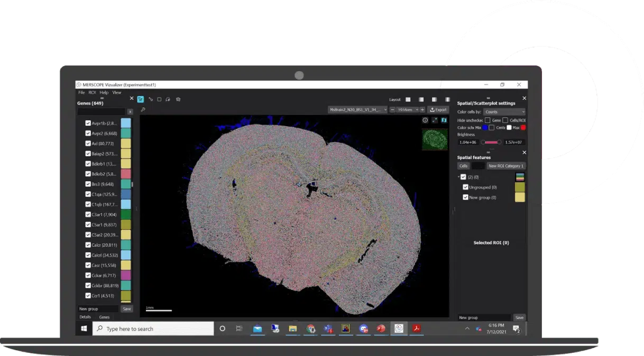644x356 pixels.
Task: Click the Export button
Action: [x=438, y=110]
